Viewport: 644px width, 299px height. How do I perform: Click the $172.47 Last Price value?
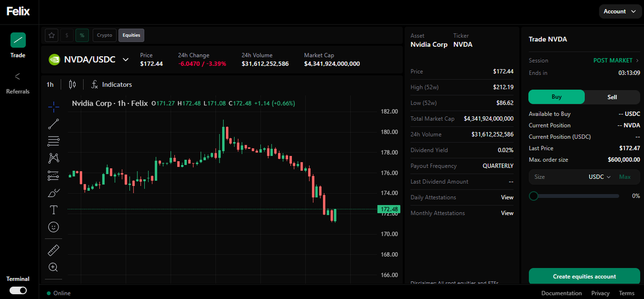[x=630, y=148]
